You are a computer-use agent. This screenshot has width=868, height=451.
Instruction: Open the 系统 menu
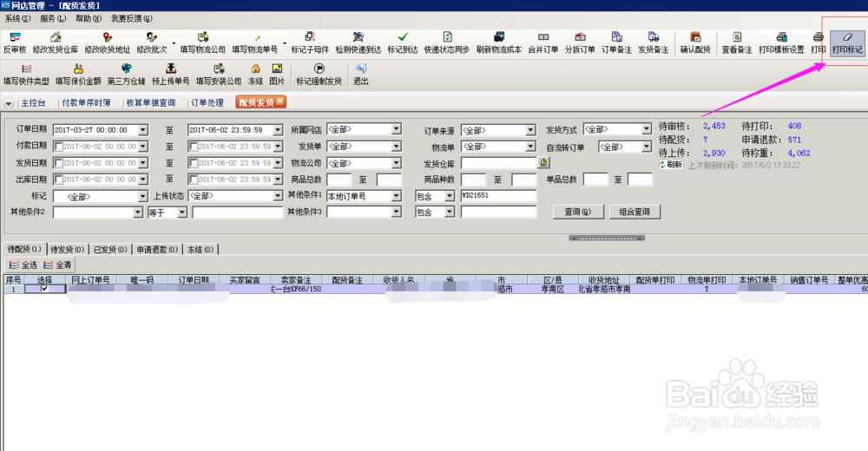coord(17,18)
